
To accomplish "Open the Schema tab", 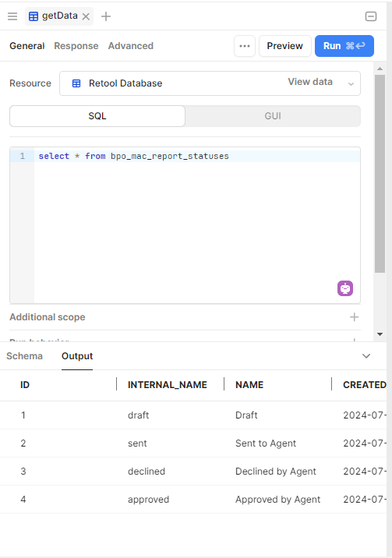I will (x=24, y=356).
